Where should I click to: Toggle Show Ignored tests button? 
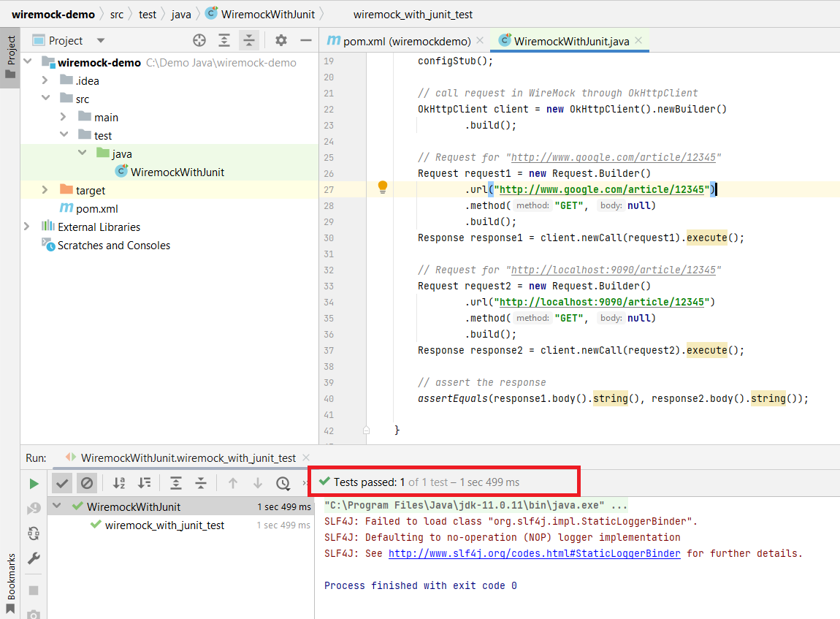pos(87,483)
